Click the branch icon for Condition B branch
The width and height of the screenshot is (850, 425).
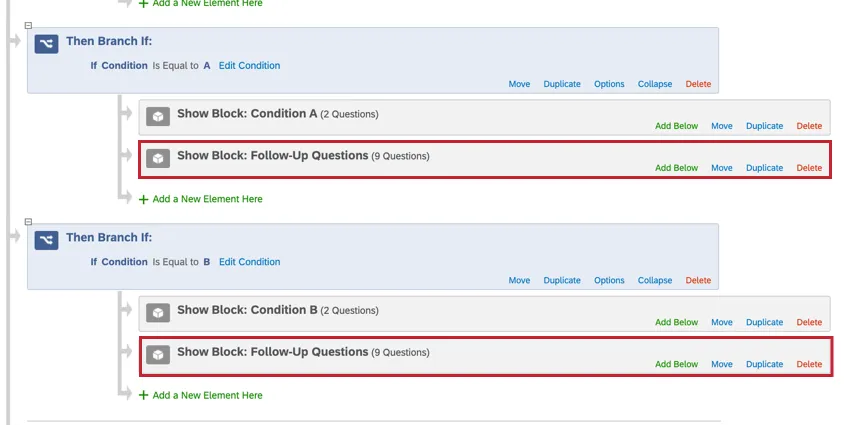(46, 239)
